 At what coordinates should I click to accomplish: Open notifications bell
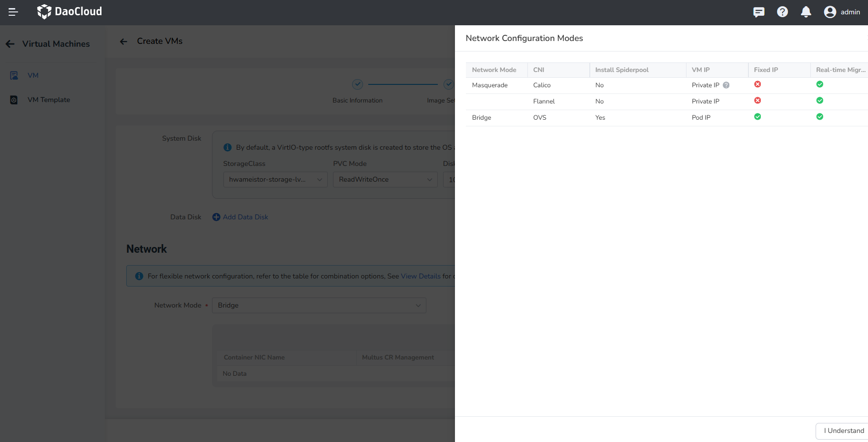pos(806,12)
